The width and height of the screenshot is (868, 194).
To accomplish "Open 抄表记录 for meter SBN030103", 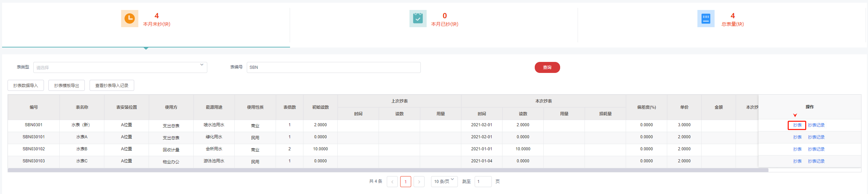I will pos(816,161).
